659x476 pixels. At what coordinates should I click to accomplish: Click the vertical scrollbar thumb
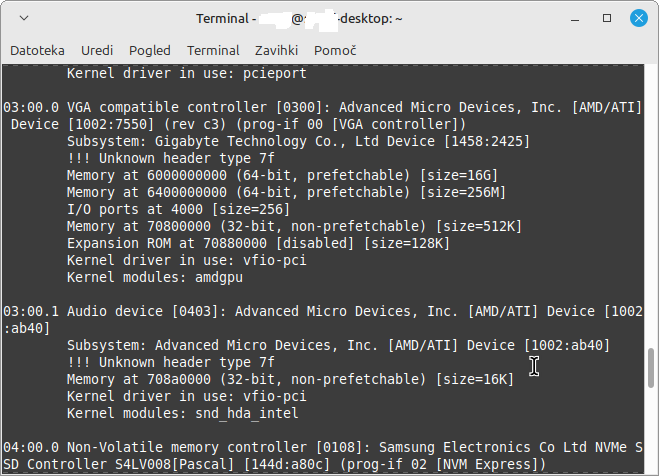coord(651,368)
